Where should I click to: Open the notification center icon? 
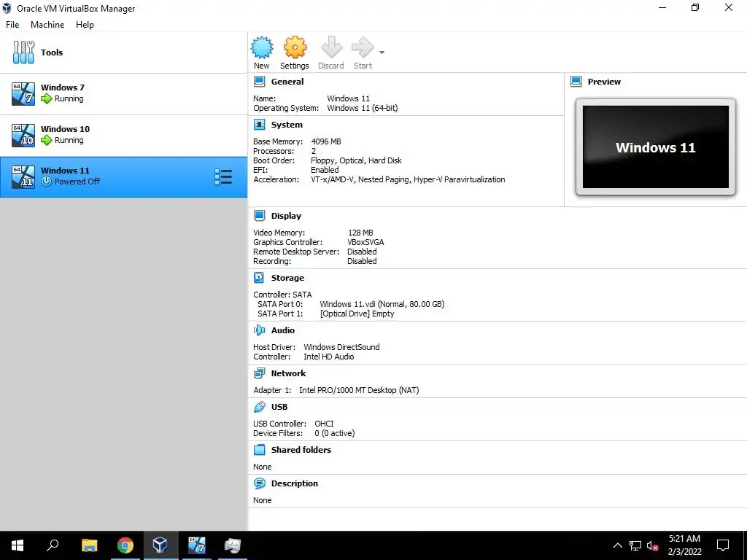coord(723,545)
